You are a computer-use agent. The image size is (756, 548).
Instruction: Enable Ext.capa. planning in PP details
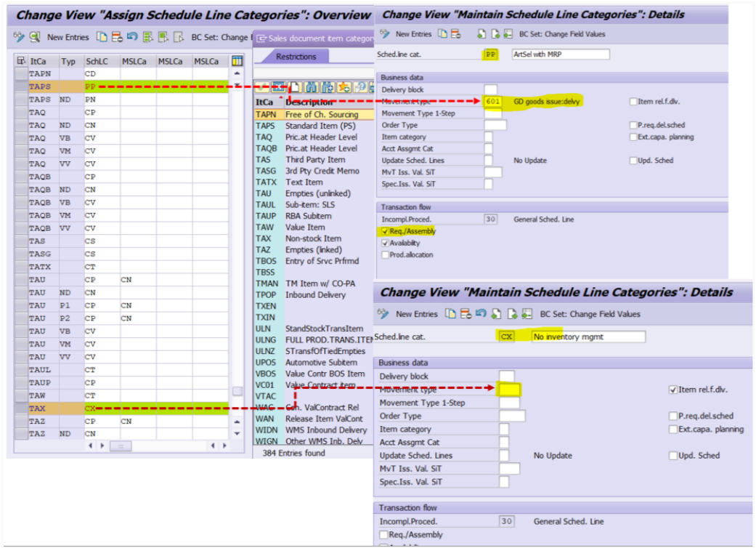pos(633,137)
